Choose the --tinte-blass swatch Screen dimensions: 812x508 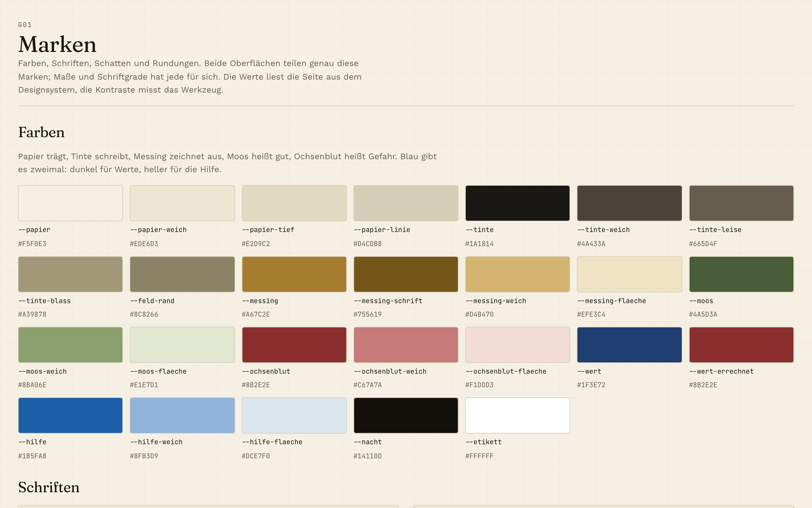(x=70, y=274)
